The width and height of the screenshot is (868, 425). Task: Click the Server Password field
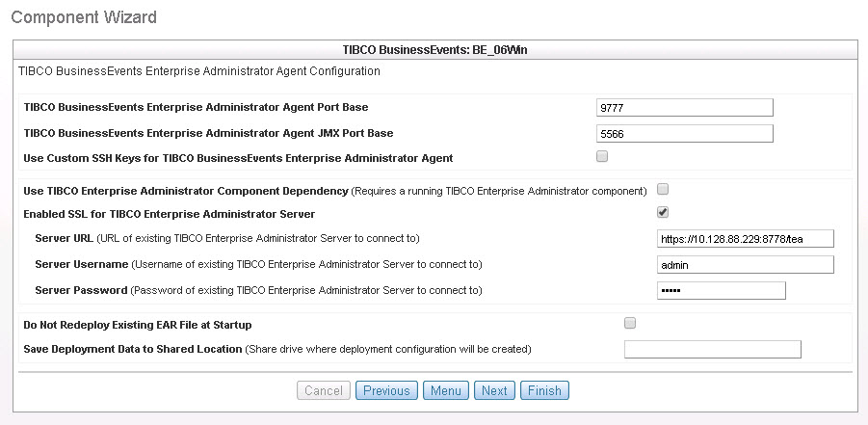721,290
